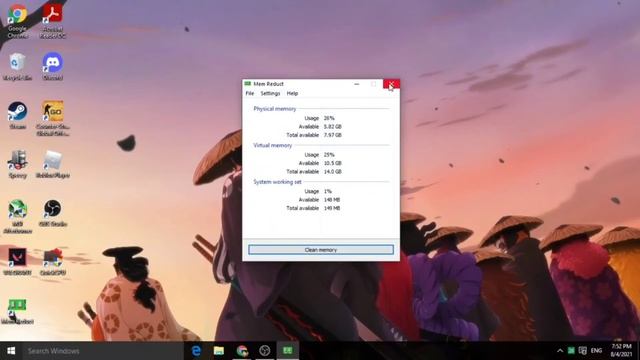Open ENG language input indicator

(596, 351)
